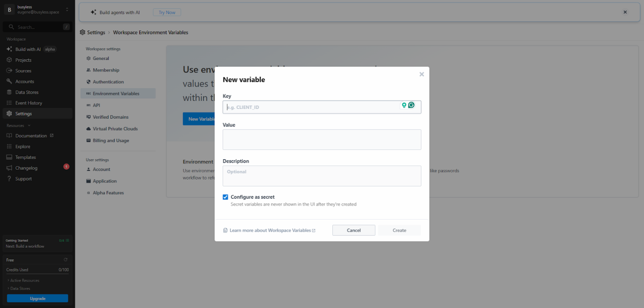The image size is (644, 308).
Task: Focus the Value text area
Action: click(x=322, y=140)
